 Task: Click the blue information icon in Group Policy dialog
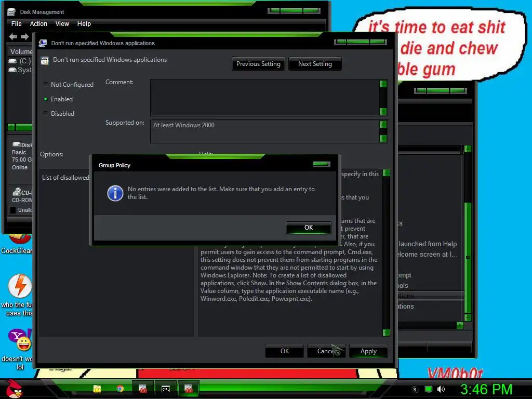click(x=115, y=193)
